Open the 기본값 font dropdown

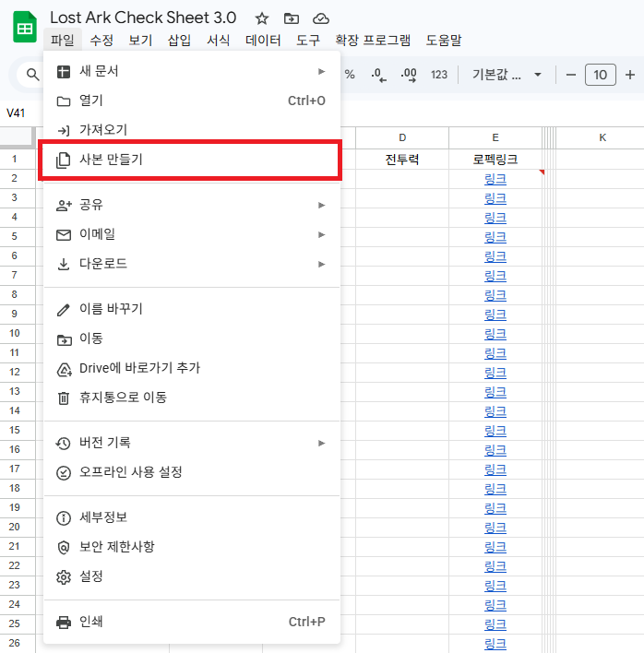click(x=507, y=75)
